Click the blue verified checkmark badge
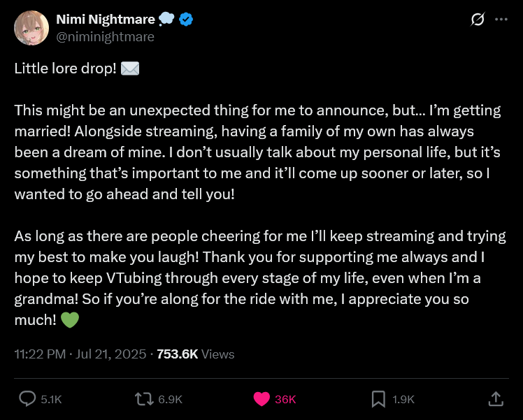Screen dimensions: 523x420 click(x=186, y=20)
